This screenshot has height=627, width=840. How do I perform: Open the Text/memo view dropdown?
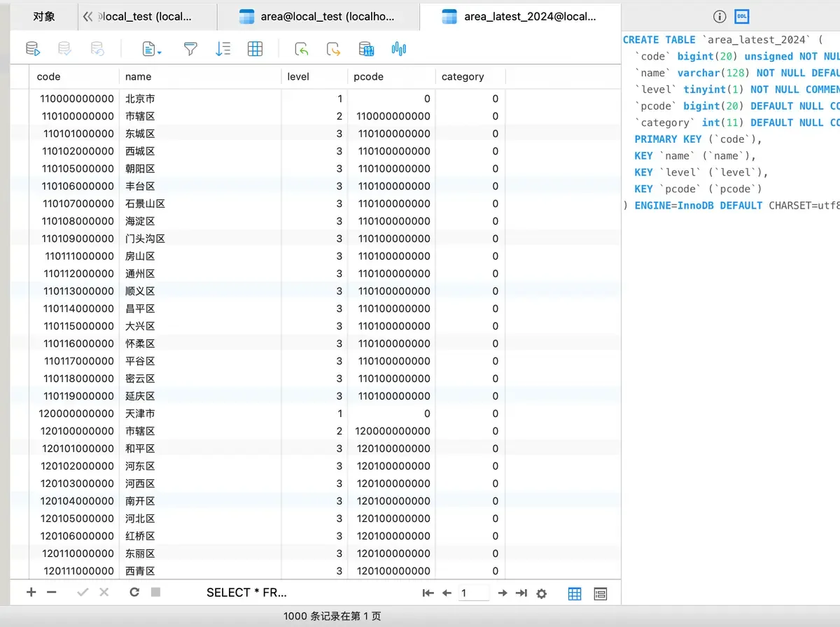152,48
